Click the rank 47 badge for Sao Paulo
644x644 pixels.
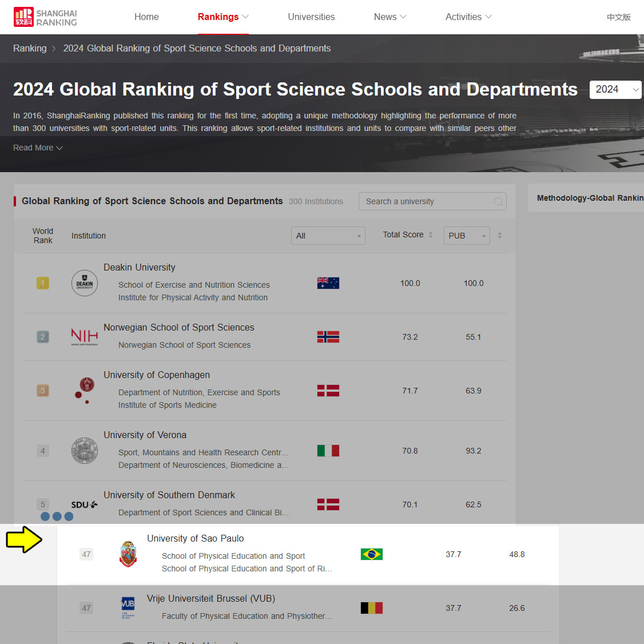click(x=86, y=554)
